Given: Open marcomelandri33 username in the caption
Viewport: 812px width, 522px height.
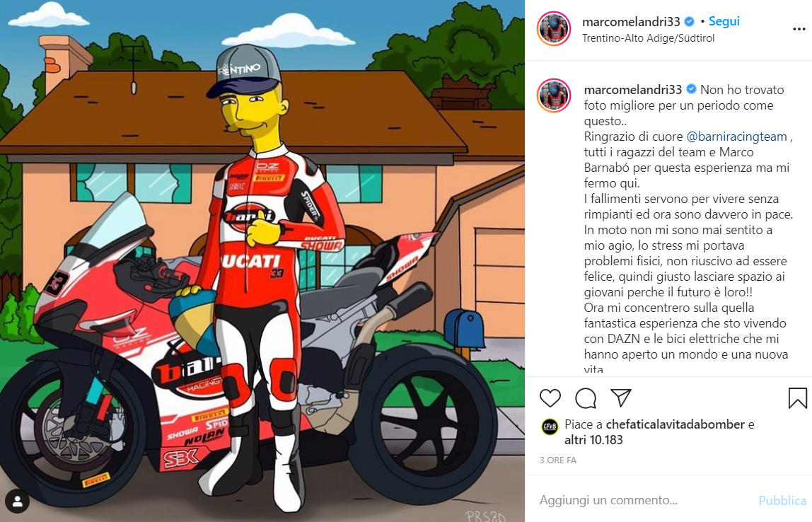Looking at the screenshot, I should 633,90.
